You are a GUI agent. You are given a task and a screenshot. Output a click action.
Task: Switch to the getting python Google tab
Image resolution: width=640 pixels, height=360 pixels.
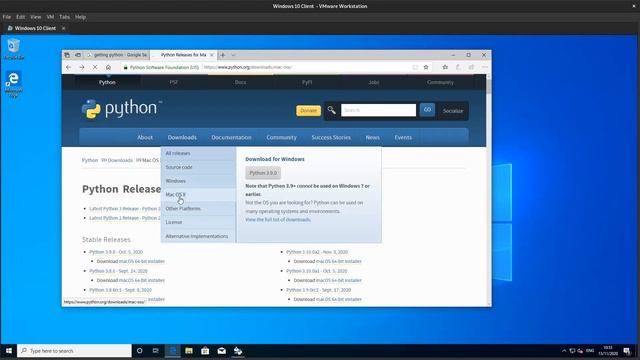pos(117,55)
